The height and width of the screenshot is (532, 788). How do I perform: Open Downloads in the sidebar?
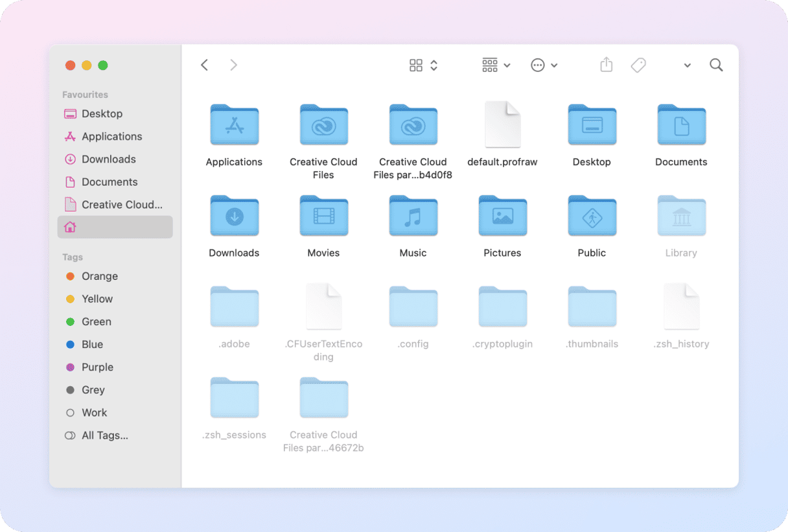108,159
